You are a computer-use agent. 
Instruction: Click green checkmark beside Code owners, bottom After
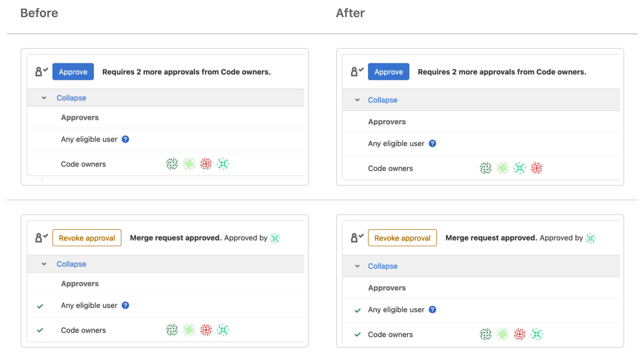click(x=358, y=335)
